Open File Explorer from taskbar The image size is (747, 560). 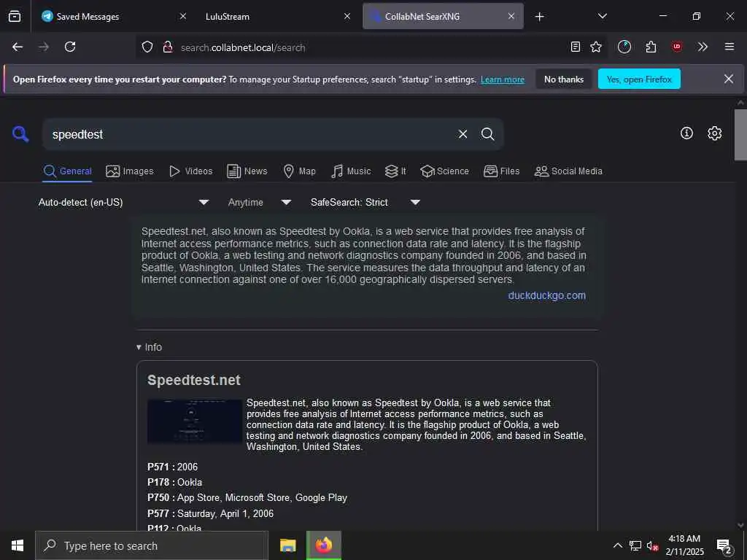287,545
